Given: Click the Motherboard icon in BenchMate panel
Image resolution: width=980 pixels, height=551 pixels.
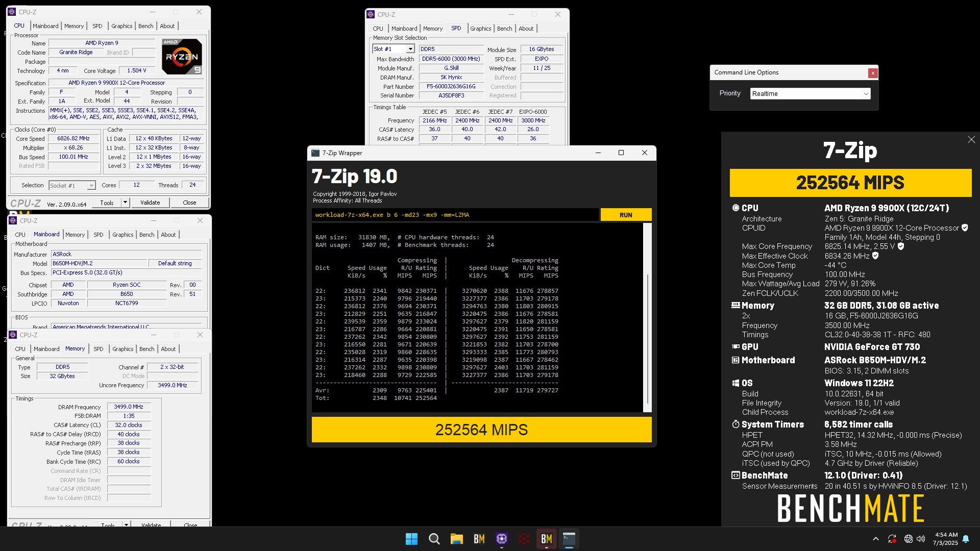Looking at the screenshot, I should [736, 360].
